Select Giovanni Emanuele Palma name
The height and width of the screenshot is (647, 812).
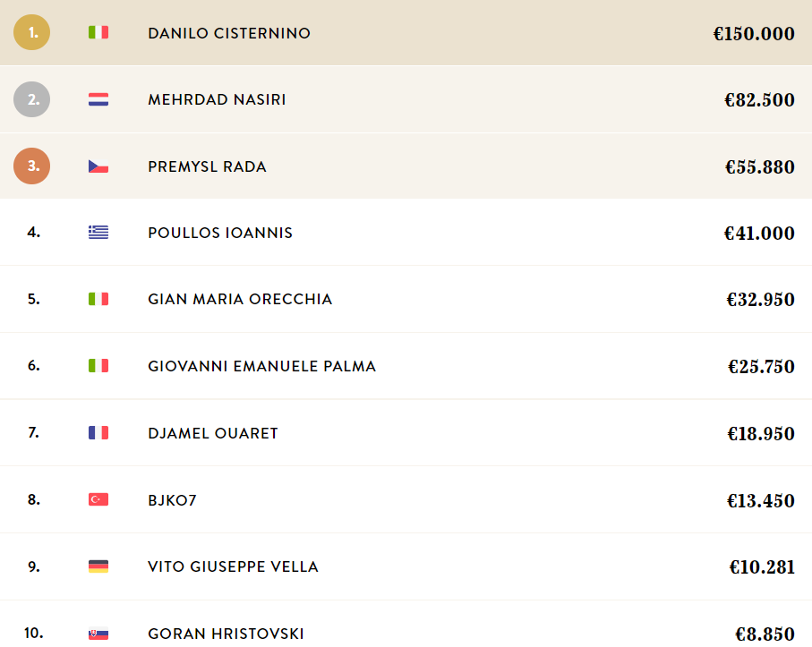tap(261, 366)
